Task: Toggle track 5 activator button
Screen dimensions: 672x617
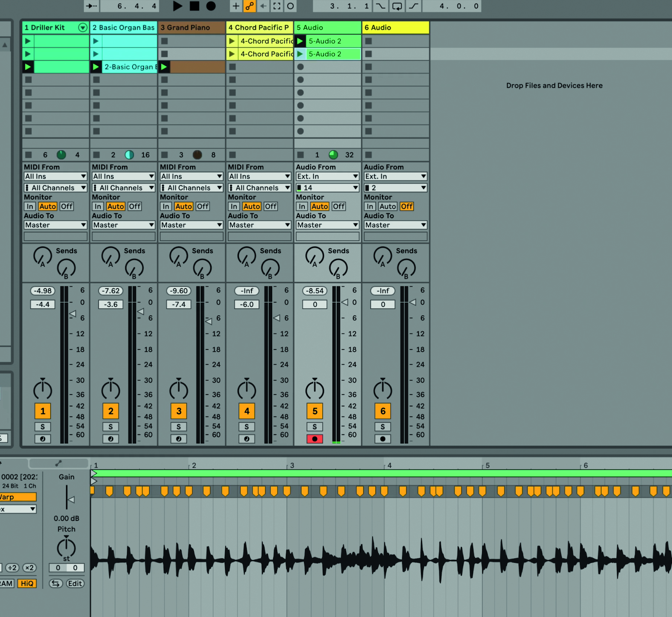Action: [x=315, y=411]
